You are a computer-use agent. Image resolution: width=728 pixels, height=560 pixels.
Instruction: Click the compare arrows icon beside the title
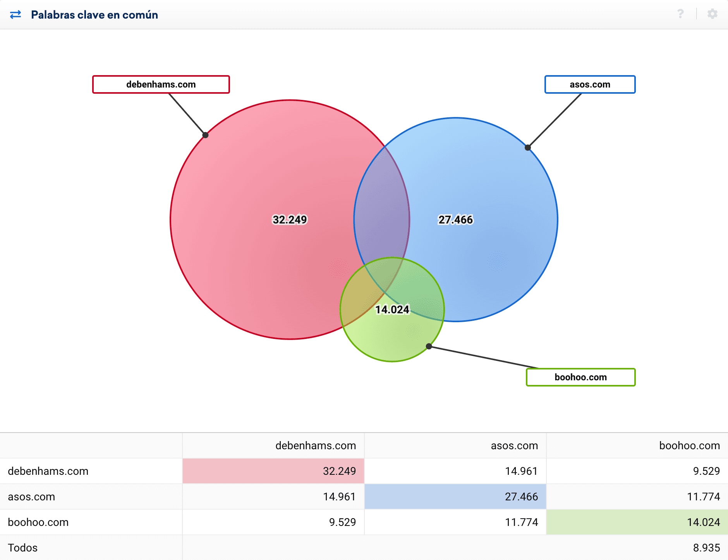point(15,15)
